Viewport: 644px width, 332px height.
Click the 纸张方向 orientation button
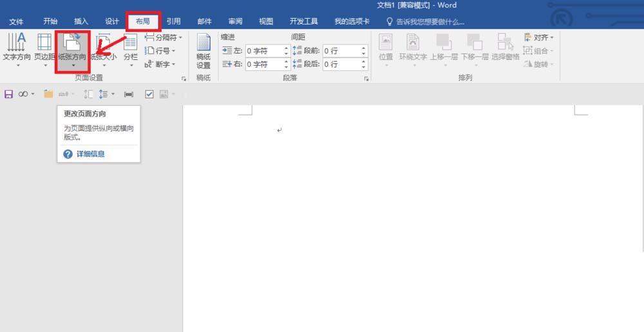(72, 51)
